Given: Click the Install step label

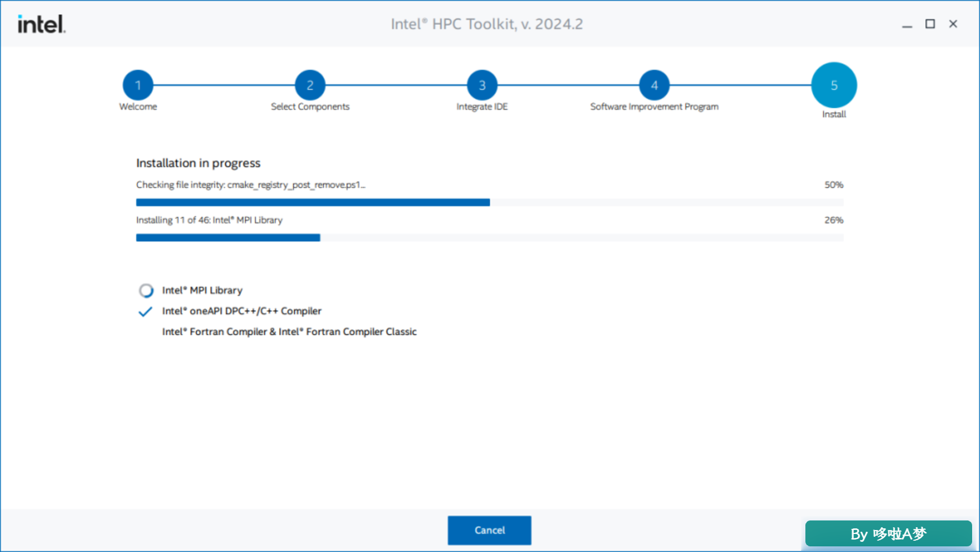Looking at the screenshot, I should pos(834,114).
